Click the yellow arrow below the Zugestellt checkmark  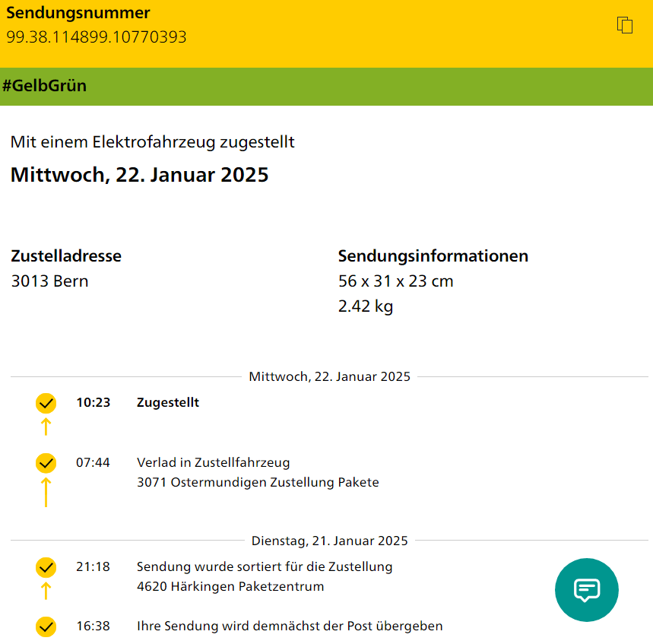pyautogui.click(x=46, y=427)
